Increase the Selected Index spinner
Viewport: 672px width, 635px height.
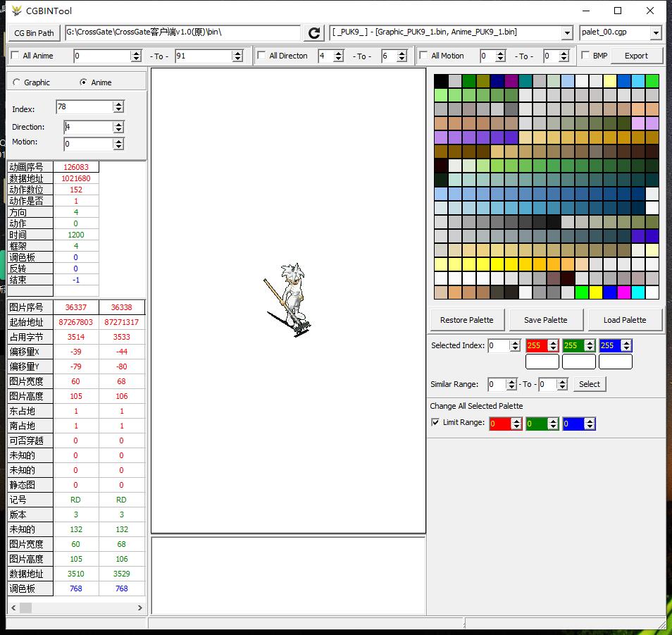pyautogui.click(x=514, y=343)
